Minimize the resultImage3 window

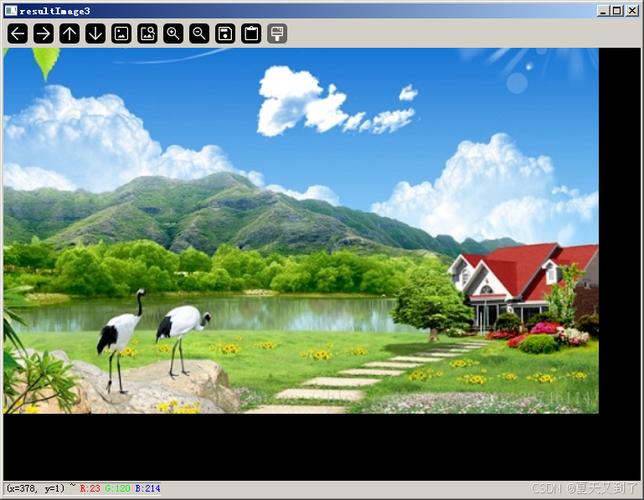point(603,11)
